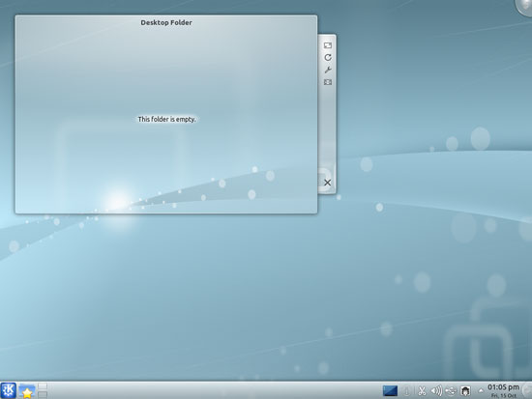Open Folder View settings via wrench icon
This screenshot has width=532, height=399.
tap(327, 70)
